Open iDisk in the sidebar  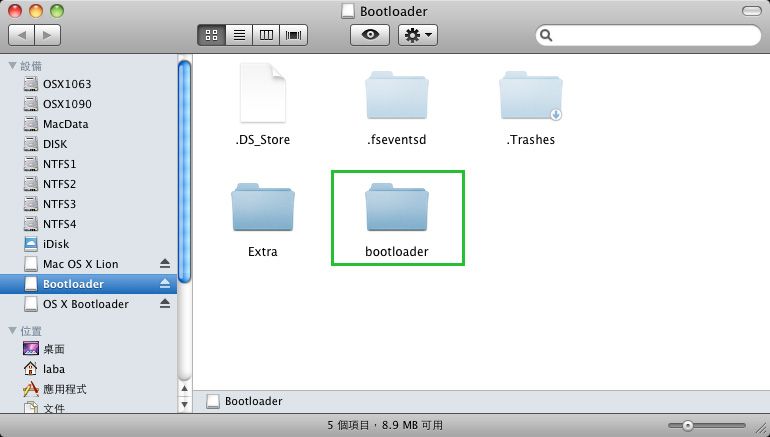(x=88, y=244)
